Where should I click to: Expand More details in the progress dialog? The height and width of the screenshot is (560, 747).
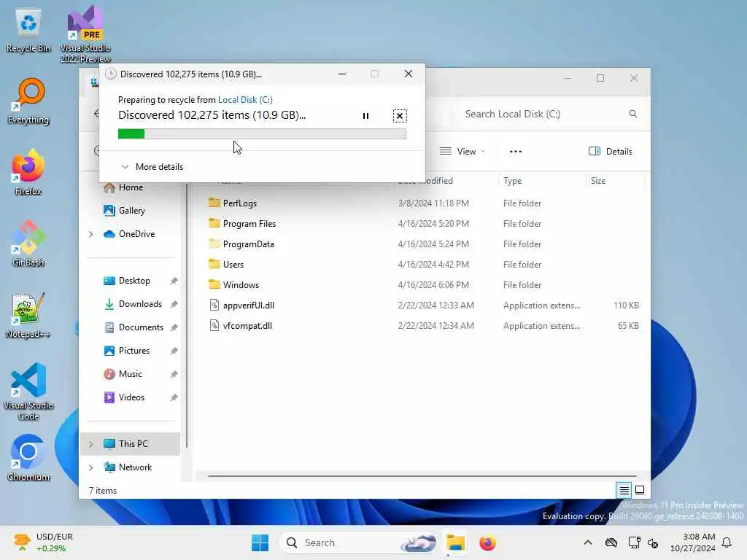152,167
